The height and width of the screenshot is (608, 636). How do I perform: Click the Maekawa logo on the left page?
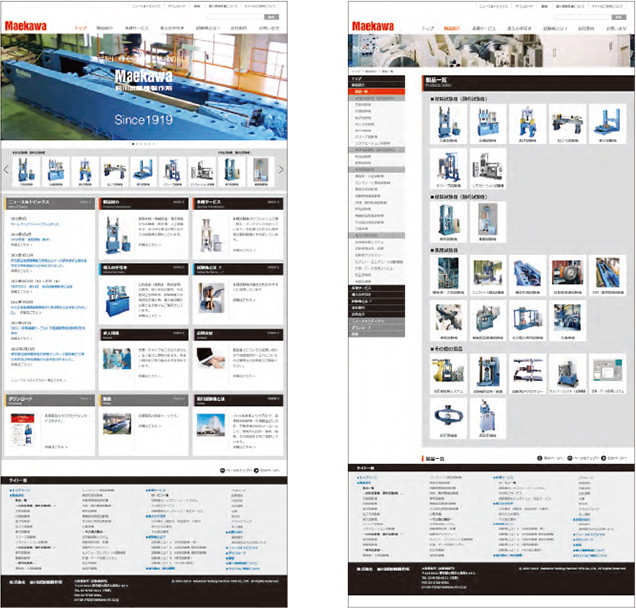(26, 26)
